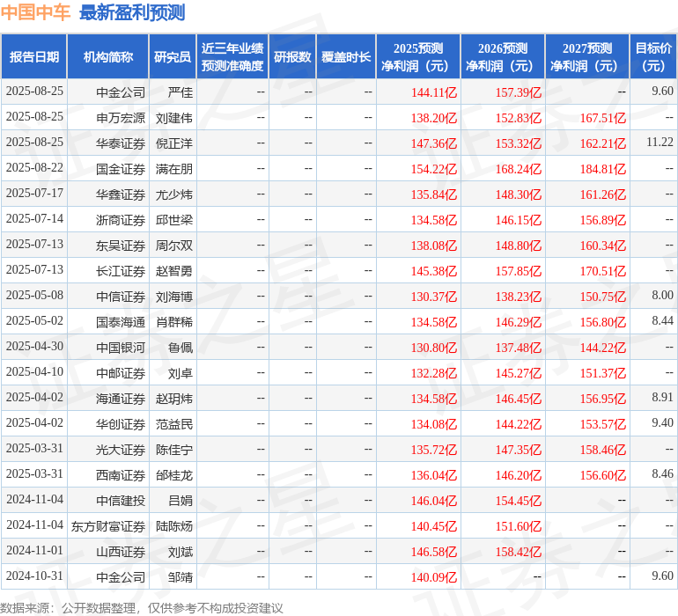
Task: Click the 8.00 target price
Action: 662,296
